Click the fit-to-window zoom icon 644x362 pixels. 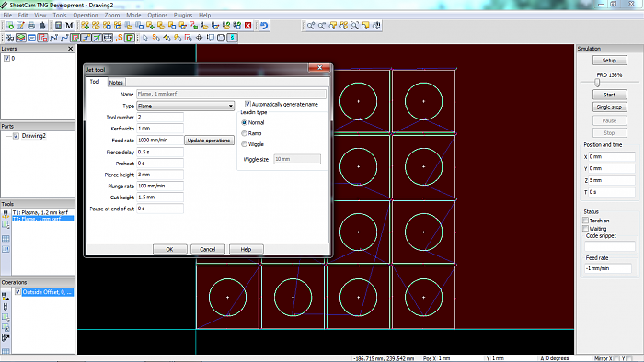[x=354, y=26]
